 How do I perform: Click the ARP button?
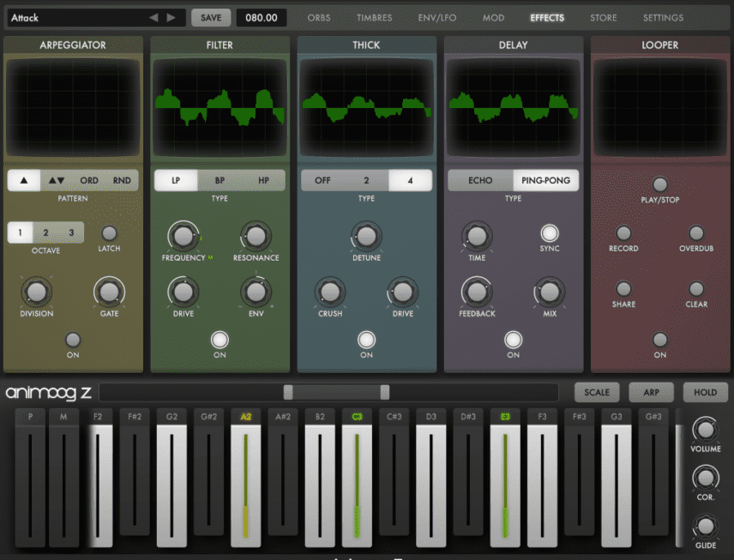[x=651, y=393]
